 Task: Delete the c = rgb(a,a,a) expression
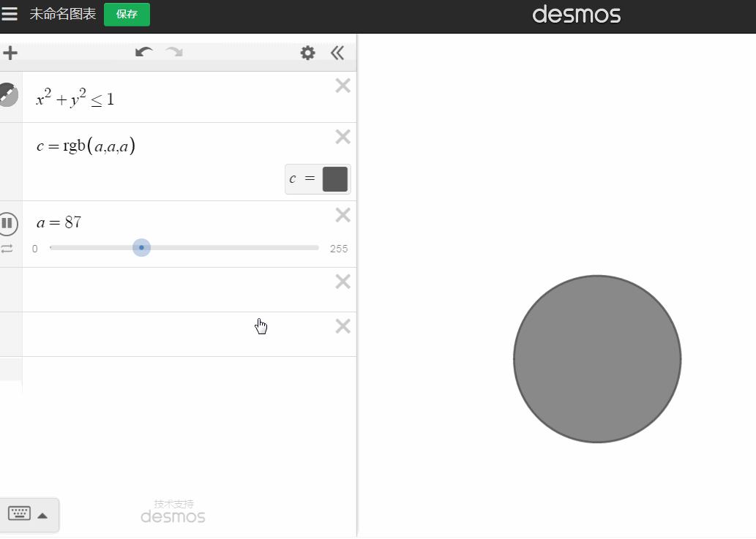tap(343, 137)
